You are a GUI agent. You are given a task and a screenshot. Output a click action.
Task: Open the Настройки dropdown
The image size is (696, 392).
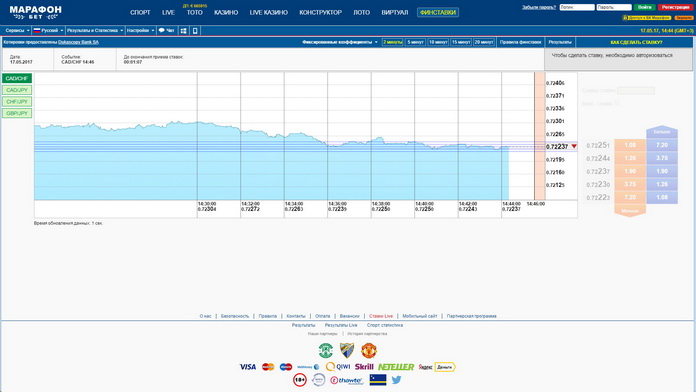pyautogui.click(x=140, y=31)
